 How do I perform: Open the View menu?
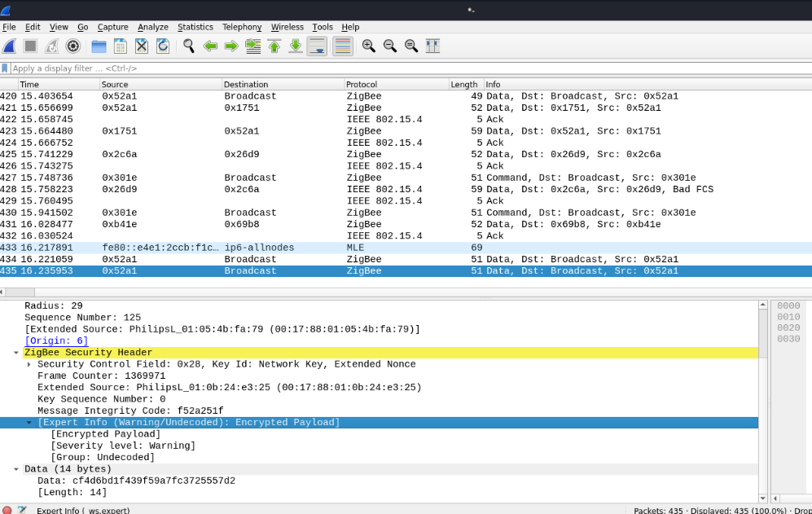point(59,27)
